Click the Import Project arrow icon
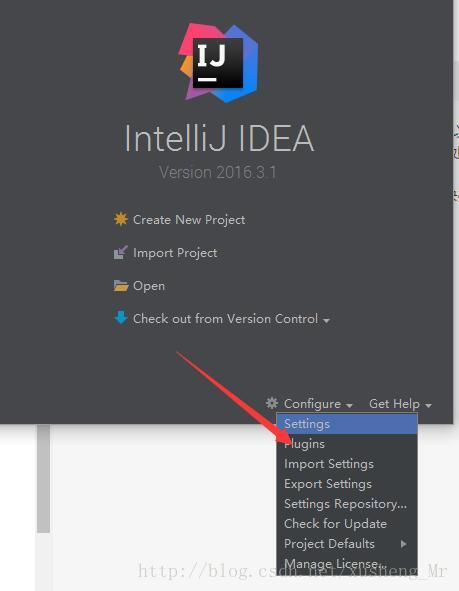 click(121, 253)
